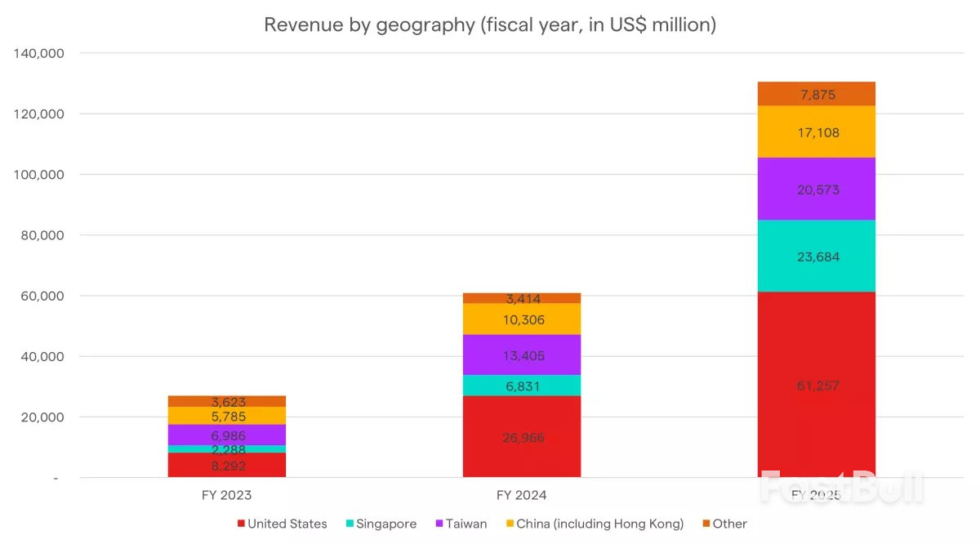
Task: Click the FY 2023 United States segment 8,292
Action: [226, 466]
